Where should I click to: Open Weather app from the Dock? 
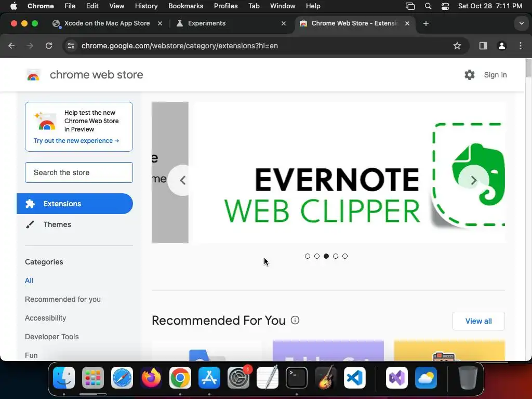coord(426,378)
